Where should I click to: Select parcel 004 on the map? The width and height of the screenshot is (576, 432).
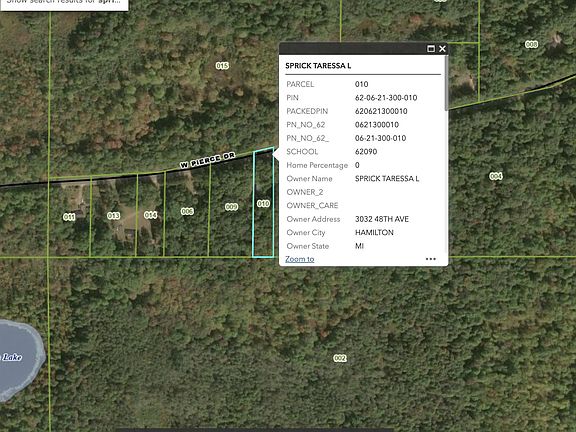[x=496, y=176]
